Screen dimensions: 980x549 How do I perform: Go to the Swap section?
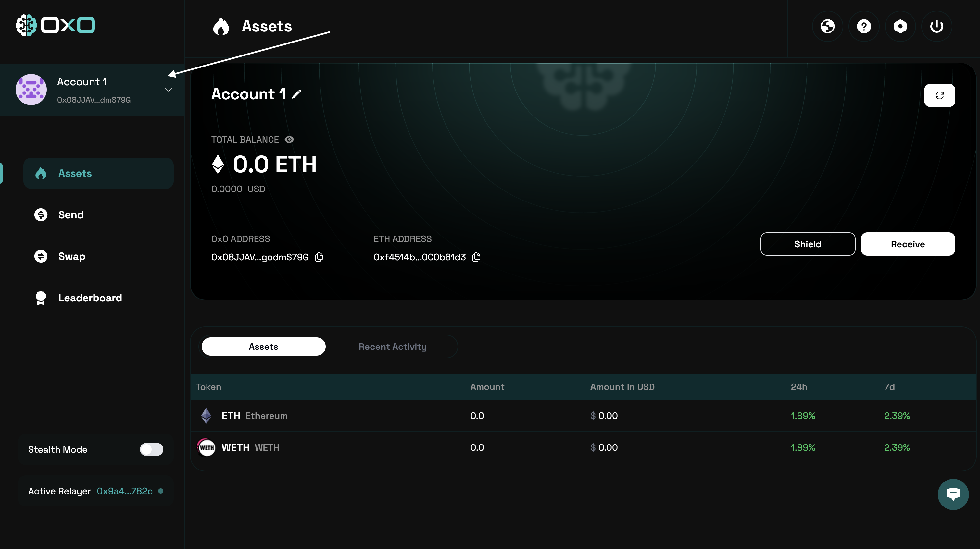point(71,256)
